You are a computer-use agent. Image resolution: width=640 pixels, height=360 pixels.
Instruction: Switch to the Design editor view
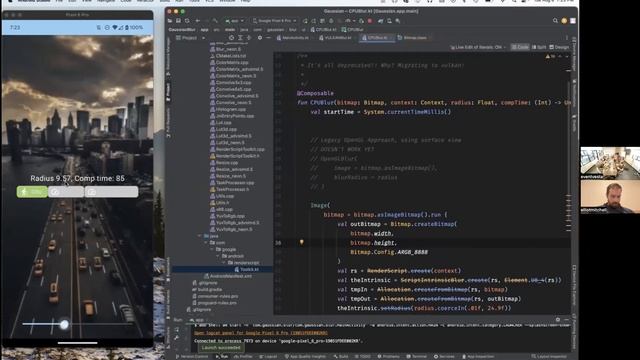[559, 47]
